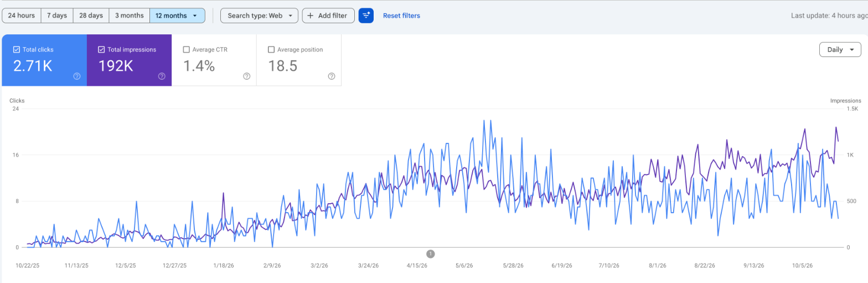Click the 192K total impressions value
This screenshot has height=283, width=868.
point(116,66)
